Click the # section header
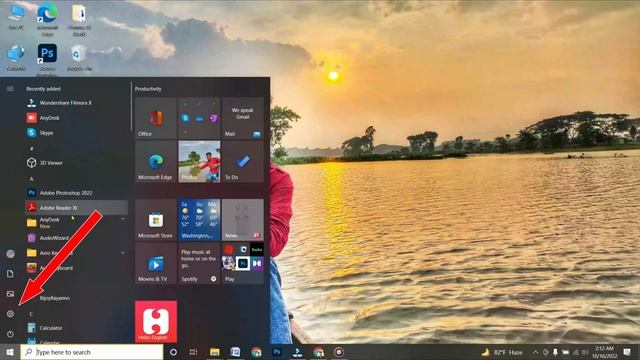 click(31, 149)
